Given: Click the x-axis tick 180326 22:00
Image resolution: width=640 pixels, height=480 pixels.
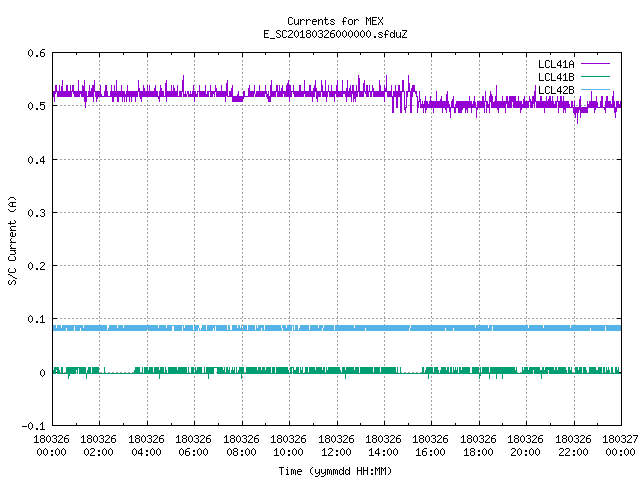Looking at the screenshot, I should 573,446.
